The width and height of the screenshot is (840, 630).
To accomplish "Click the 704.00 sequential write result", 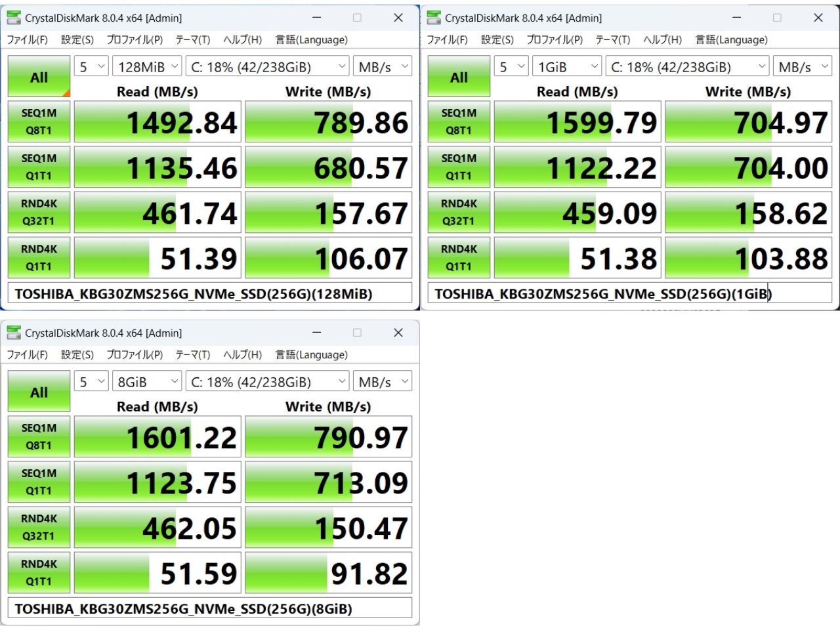I will [x=749, y=167].
